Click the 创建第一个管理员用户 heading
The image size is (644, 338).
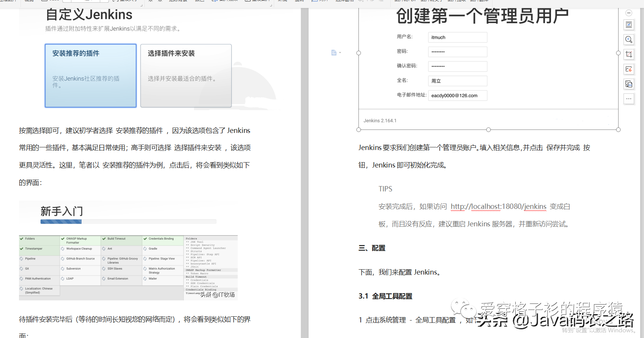coord(482,16)
